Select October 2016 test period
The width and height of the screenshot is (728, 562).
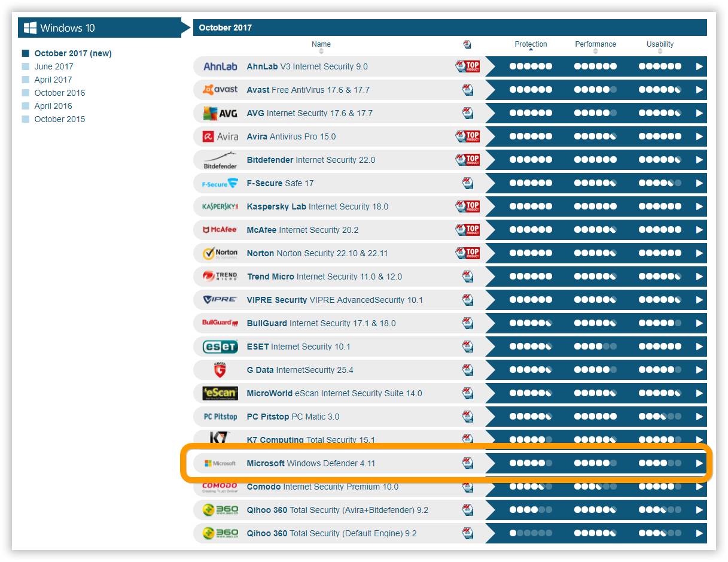point(59,93)
